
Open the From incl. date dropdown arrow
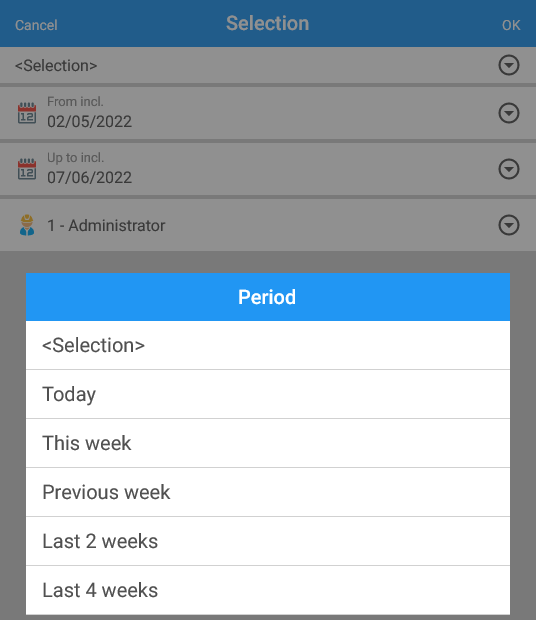pos(508,113)
